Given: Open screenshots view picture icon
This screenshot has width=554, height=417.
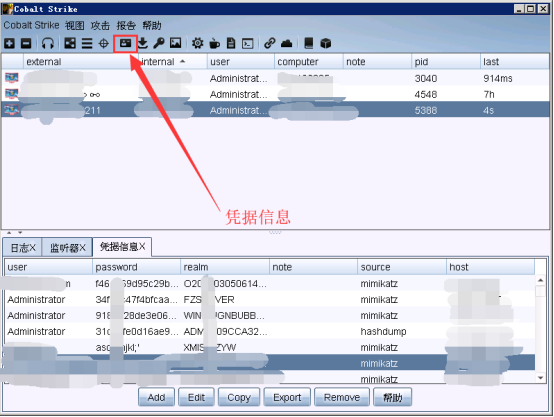Looking at the screenshot, I should [176, 43].
